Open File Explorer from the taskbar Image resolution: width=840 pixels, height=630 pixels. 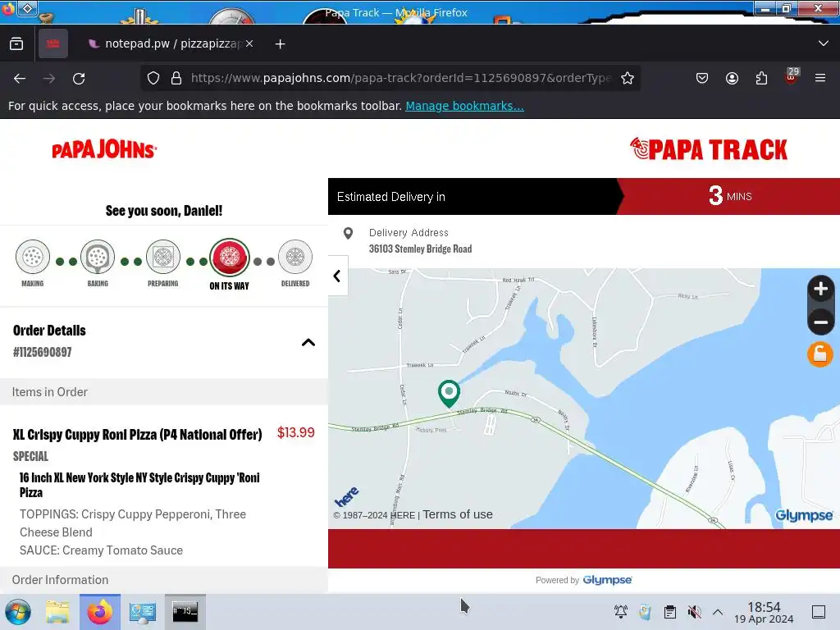click(57, 612)
